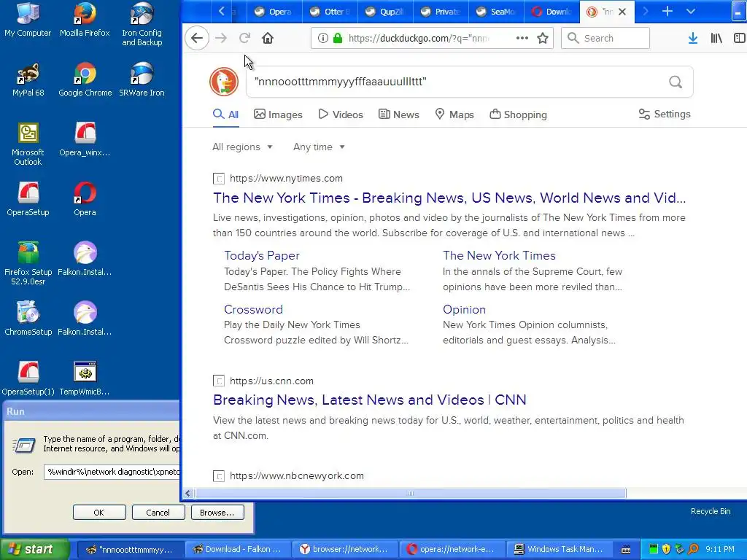Select OperaSetup desktop icon
Viewport: 747px width, 560px height.
pyautogui.click(x=28, y=199)
